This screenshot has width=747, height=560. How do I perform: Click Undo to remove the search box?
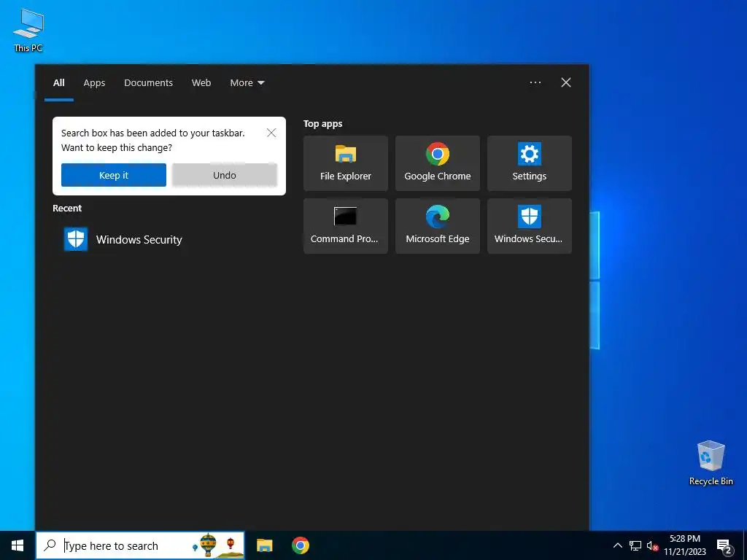coord(225,175)
